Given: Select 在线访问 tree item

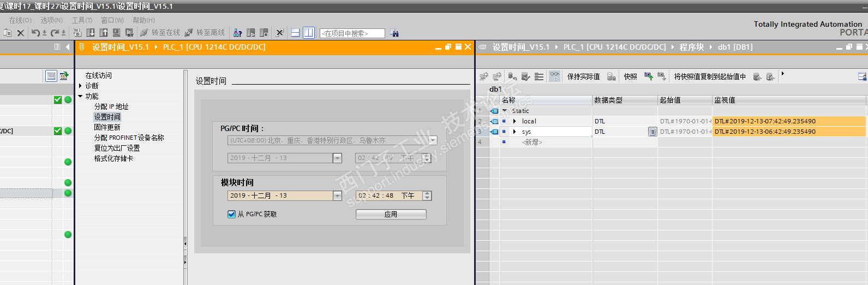Looking at the screenshot, I should coord(98,75).
